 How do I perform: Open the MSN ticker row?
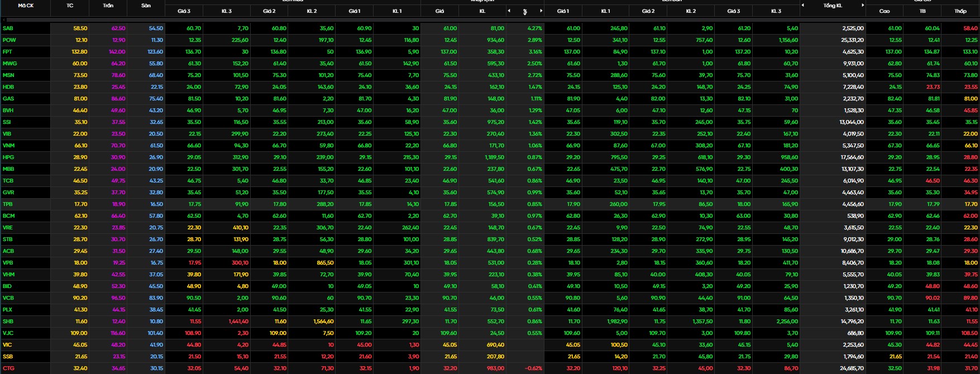point(8,75)
